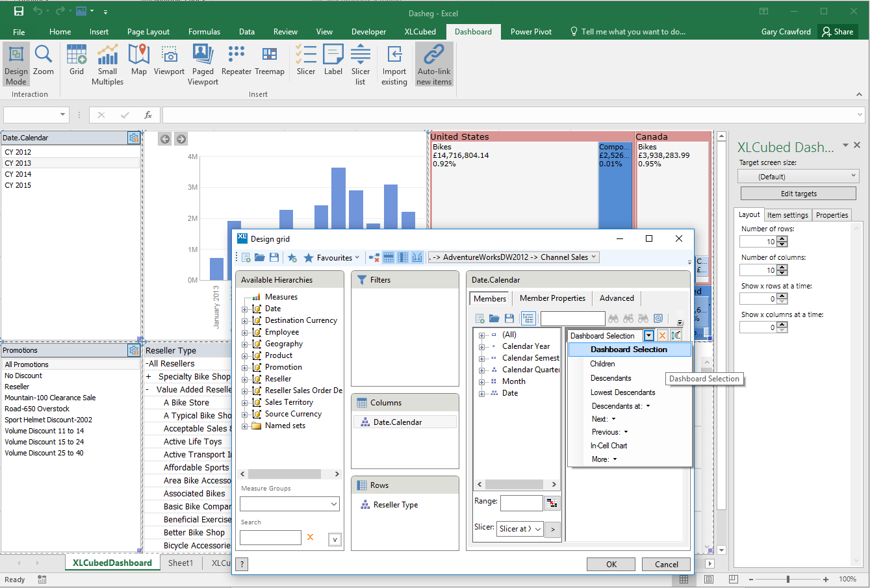Screen dimensions: 870x588
Task: Toggle the tree view button in Members toolbar
Action: 528,318
